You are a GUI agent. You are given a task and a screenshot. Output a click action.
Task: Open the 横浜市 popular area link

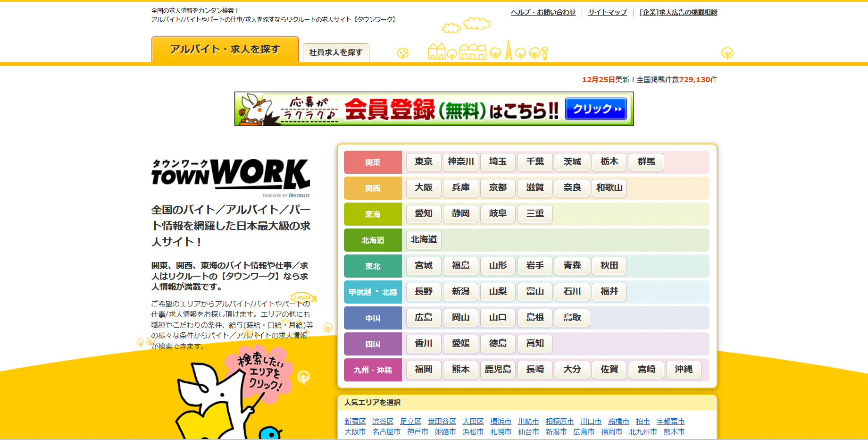(501, 421)
